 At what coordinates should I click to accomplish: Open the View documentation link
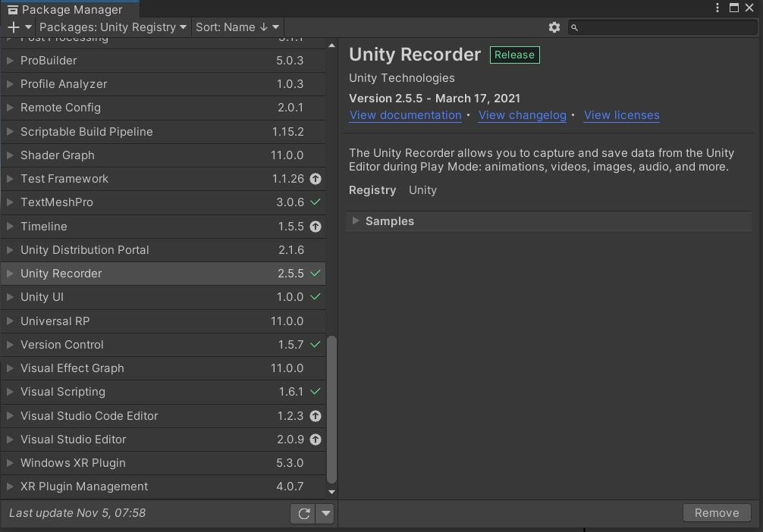tap(405, 115)
